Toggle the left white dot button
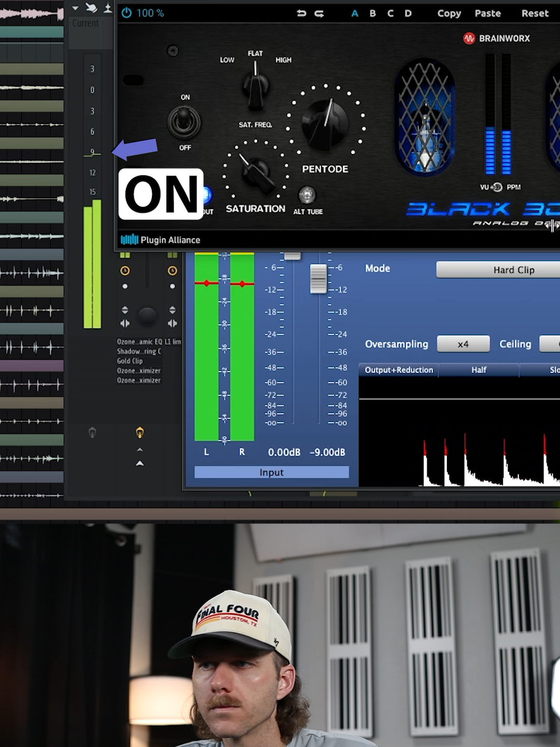The image size is (560, 747). pos(125,286)
